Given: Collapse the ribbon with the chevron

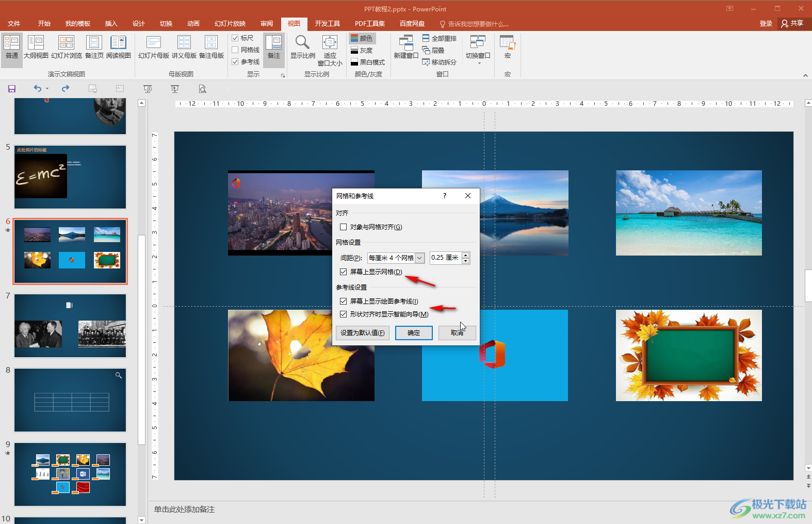Looking at the screenshot, I should (805, 75).
